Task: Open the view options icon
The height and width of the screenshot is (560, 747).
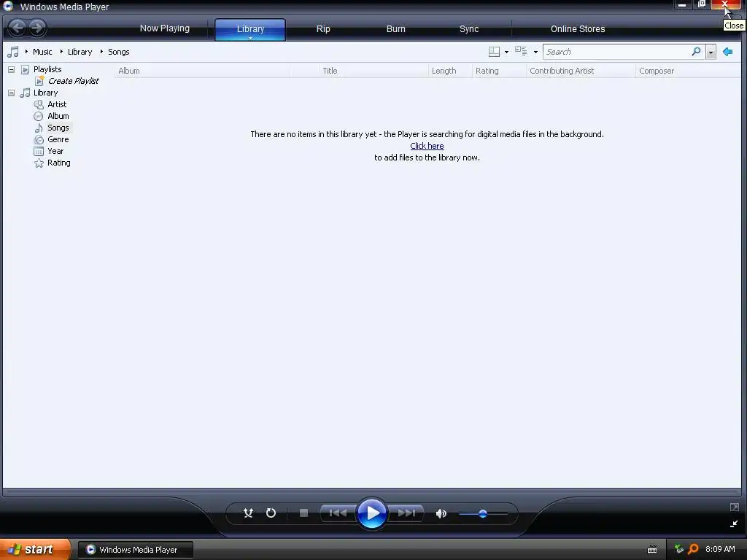Action: [521, 52]
